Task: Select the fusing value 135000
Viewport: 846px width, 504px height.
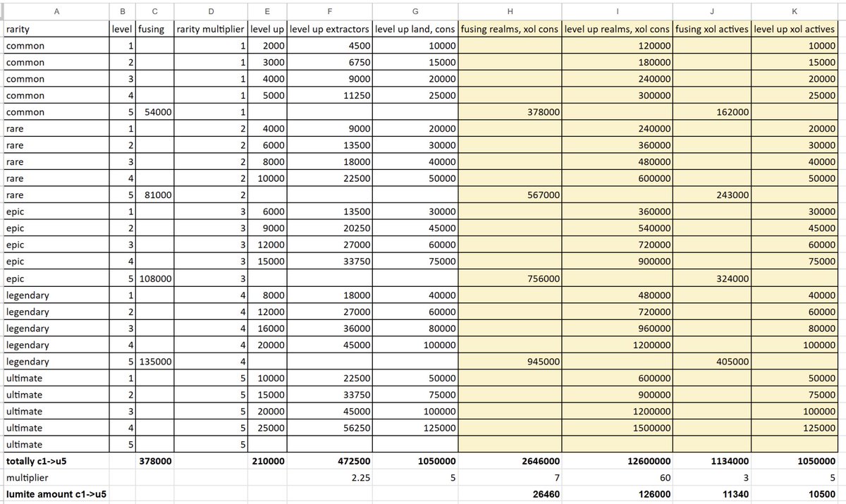Action: pos(154,362)
